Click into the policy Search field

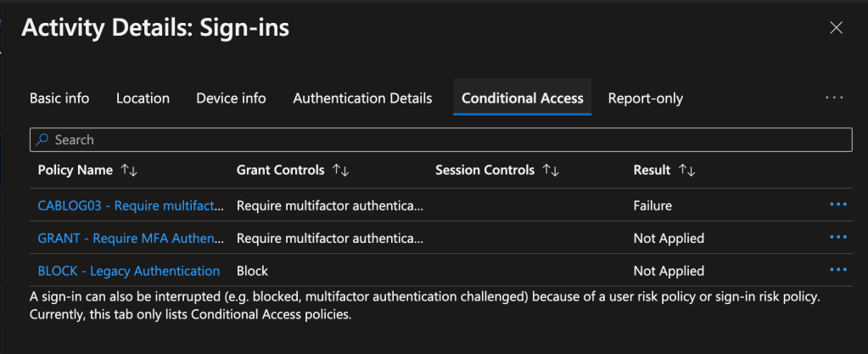click(441, 139)
